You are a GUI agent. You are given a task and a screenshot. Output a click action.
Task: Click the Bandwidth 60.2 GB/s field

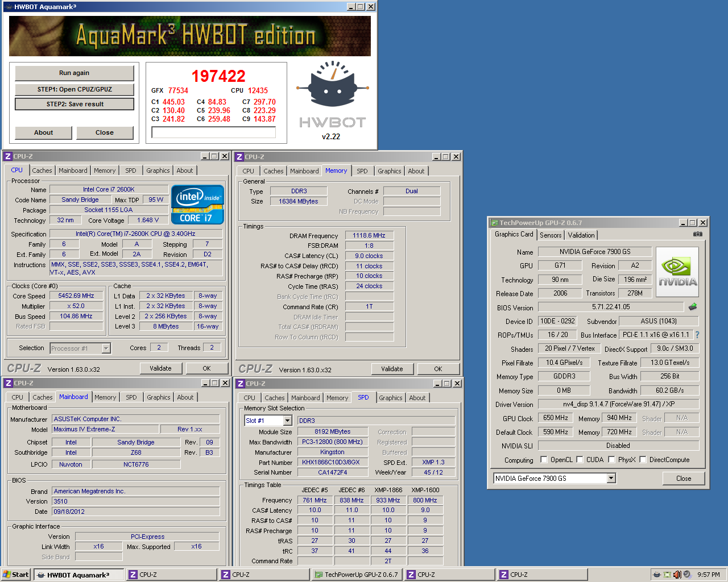coord(669,390)
